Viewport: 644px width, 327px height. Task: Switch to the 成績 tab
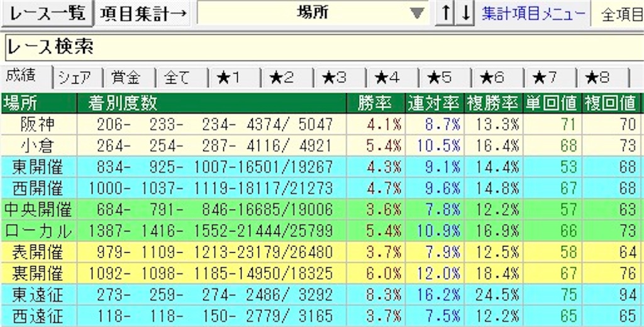tap(26, 77)
